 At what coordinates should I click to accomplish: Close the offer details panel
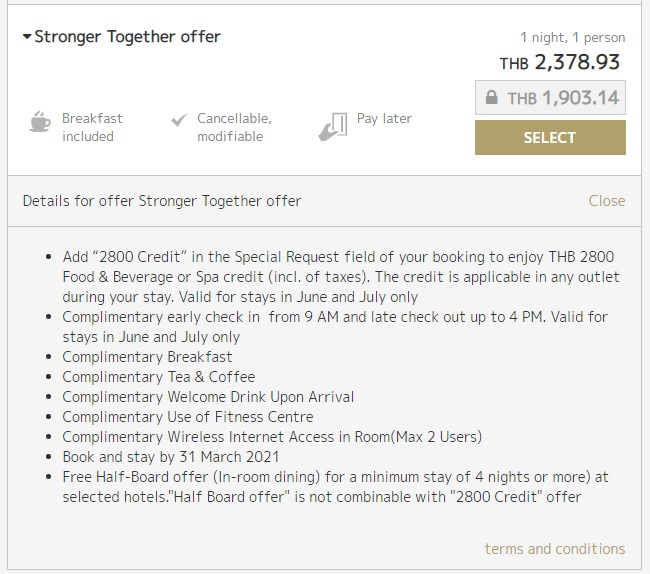point(606,200)
